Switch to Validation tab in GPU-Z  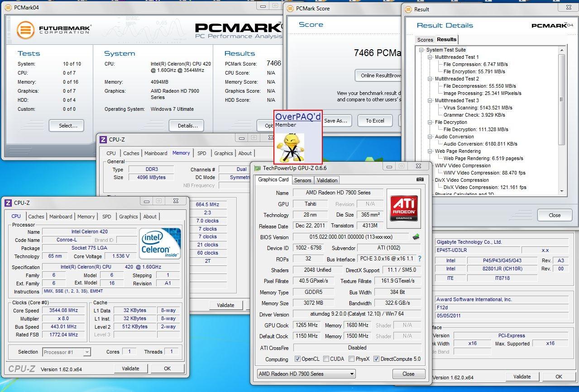327,180
